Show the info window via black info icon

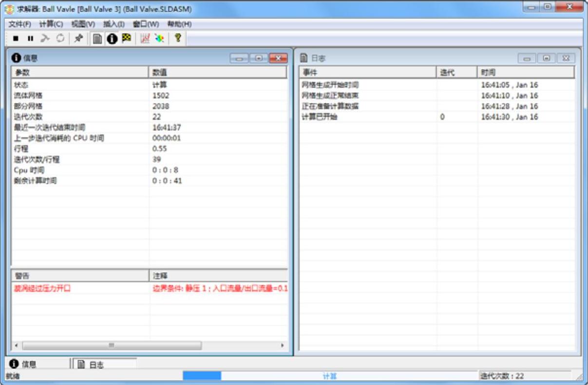coord(112,38)
